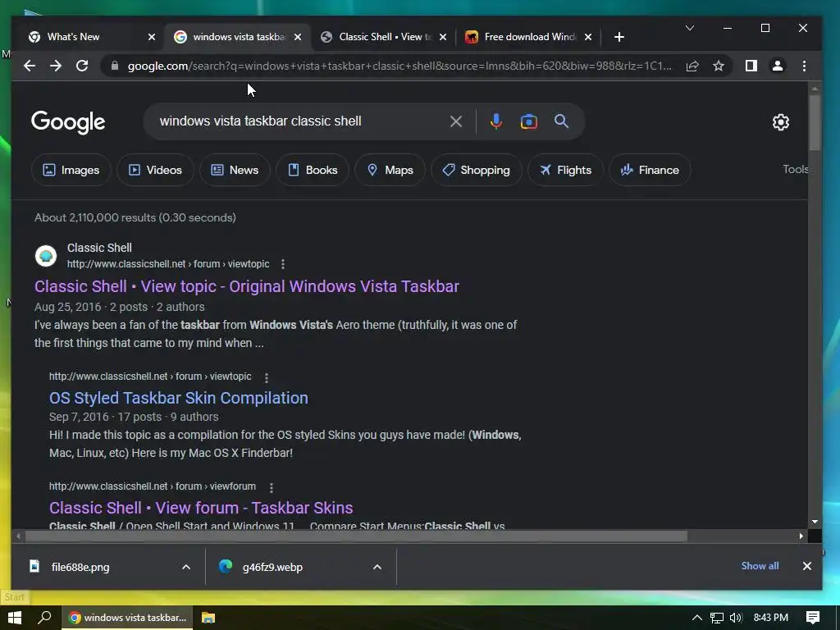Screen dimensions: 840x630
Task: Click the address bar URL
Action: [x=399, y=66]
